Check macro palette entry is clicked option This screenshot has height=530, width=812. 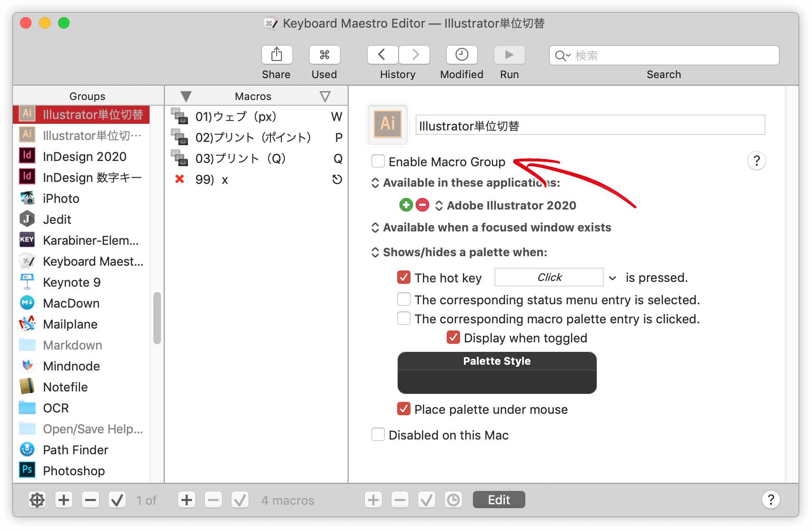(404, 318)
